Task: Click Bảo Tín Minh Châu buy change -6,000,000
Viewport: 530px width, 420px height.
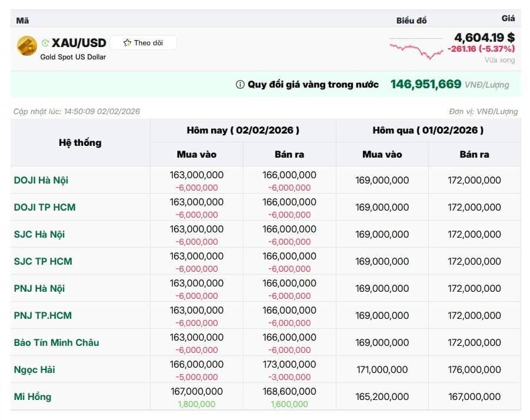Action: (196, 350)
